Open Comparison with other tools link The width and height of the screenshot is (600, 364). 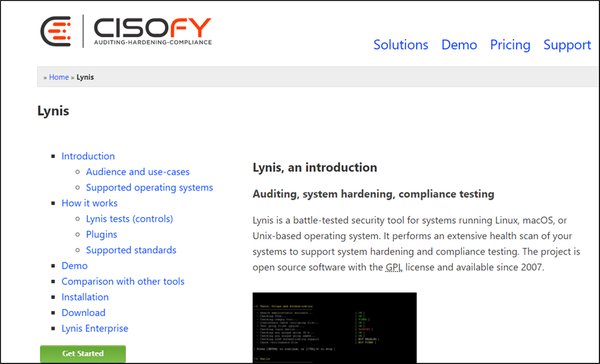[x=123, y=282]
